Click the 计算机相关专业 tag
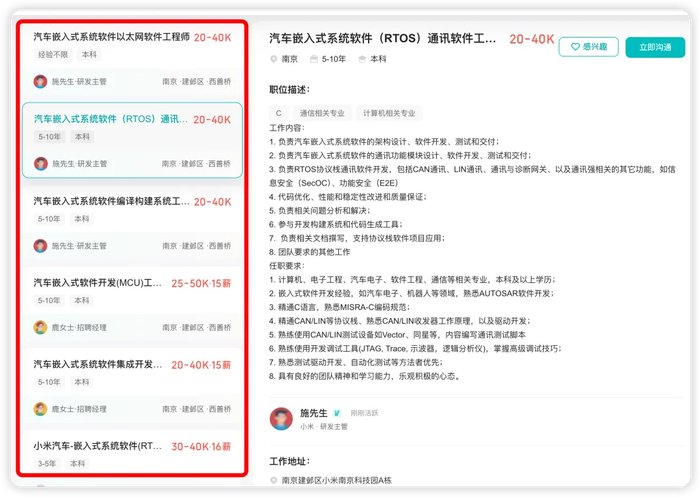700x497 pixels. pos(389,113)
